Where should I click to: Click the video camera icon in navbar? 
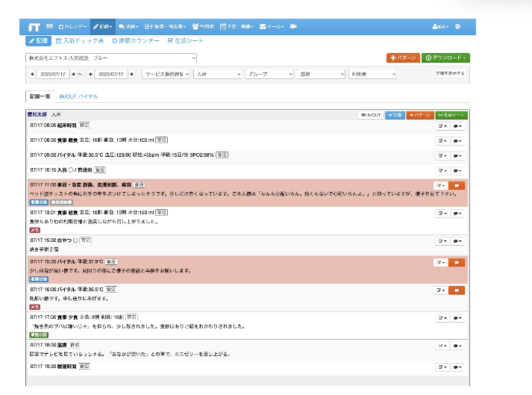[294, 26]
